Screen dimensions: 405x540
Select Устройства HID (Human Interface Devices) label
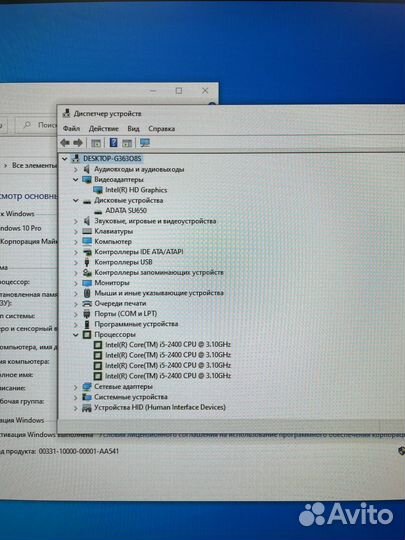pos(160,407)
